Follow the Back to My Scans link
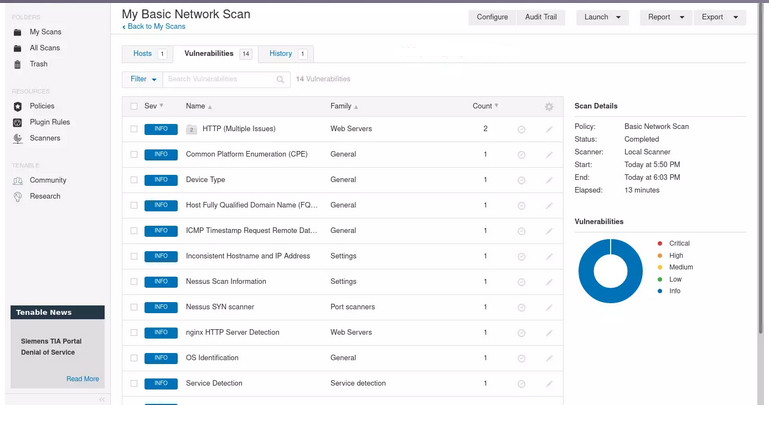This screenshot has height=429, width=769. click(154, 27)
